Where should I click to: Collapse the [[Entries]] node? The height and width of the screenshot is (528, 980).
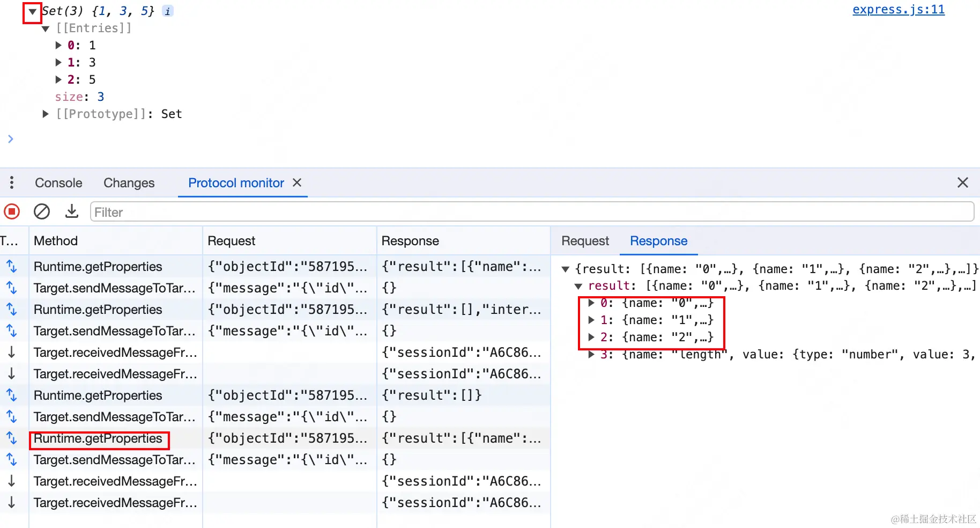[46, 28]
